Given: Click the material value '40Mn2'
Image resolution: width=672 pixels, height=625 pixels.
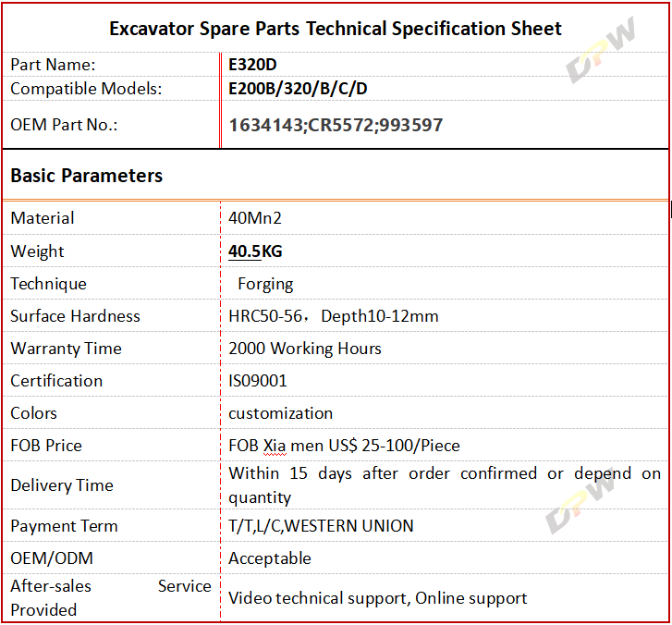Looking at the screenshot, I should (x=255, y=218).
